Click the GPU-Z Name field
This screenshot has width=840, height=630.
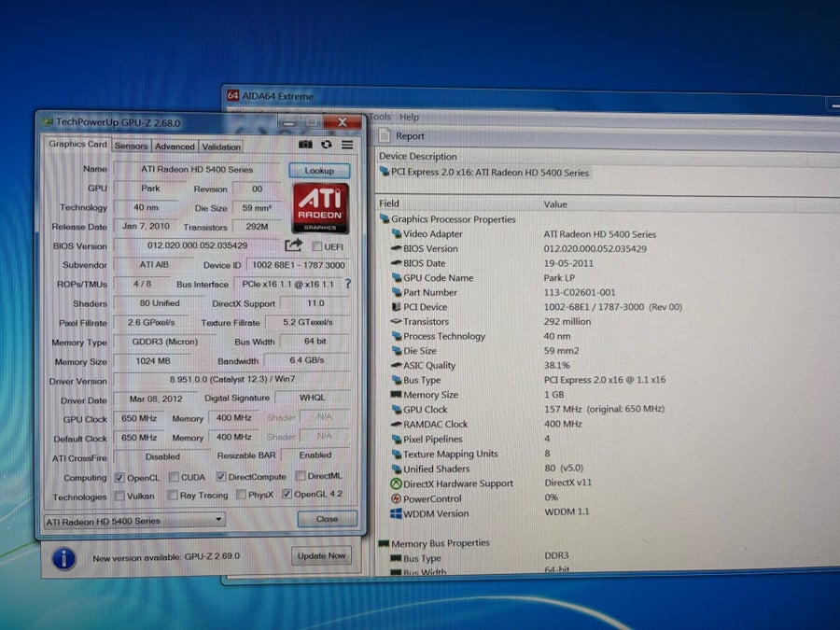[197, 169]
